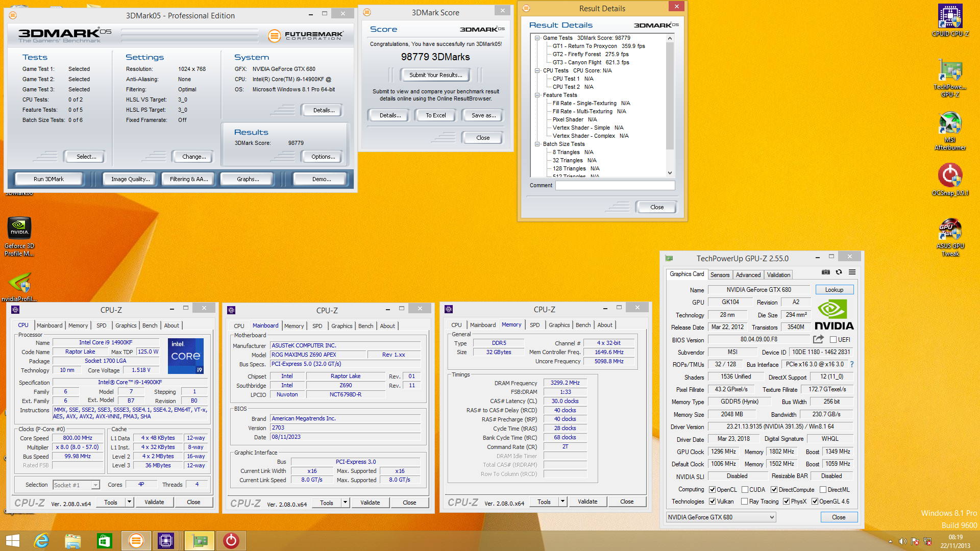Image resolution: width=980 pixels, height=551 pixels.
Task: Switch to the Sensors tab in GPU-Z
Action: pyautogui.click(x=720, y=275)
